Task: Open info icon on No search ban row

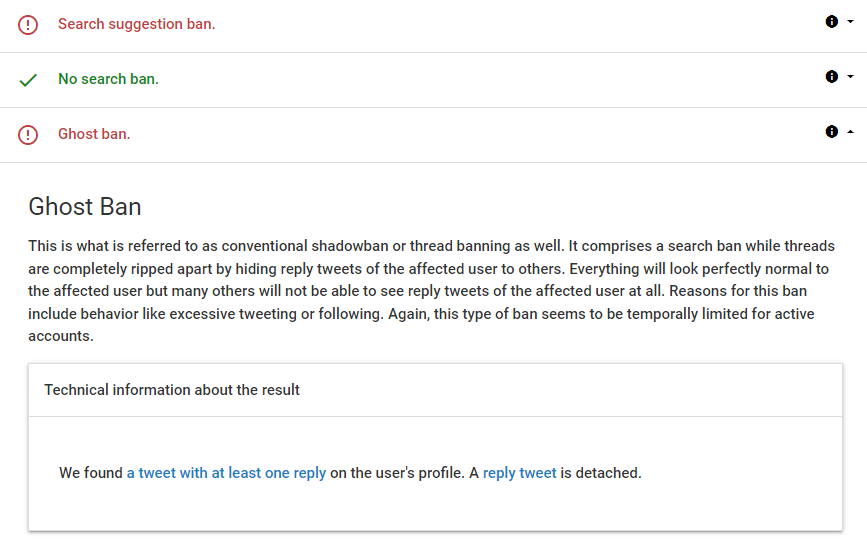Action: pyautogui.click(x=831, y=77)
